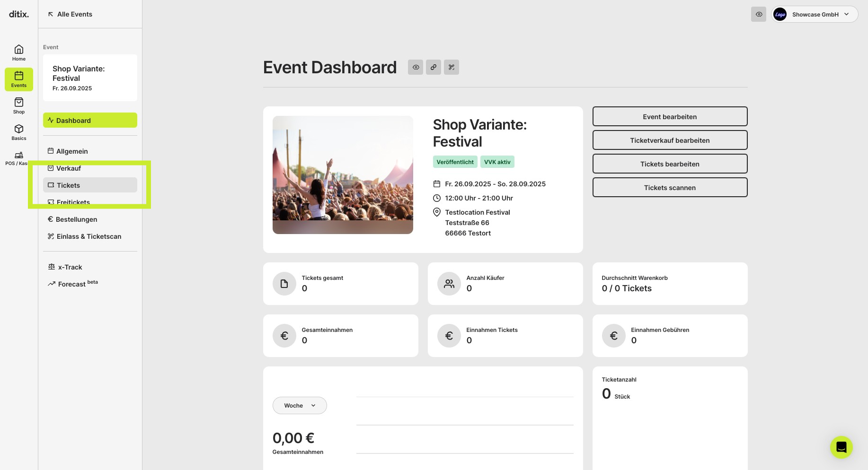
Task: Toggle the eye preview button in top bar
Action: click(759, 14)
